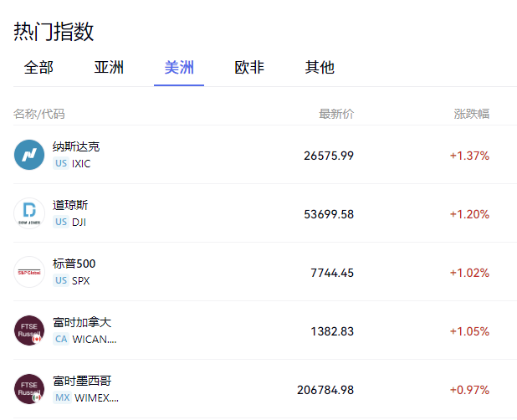
Task: Click the 热门指数 heading
Action: [54, 32]
